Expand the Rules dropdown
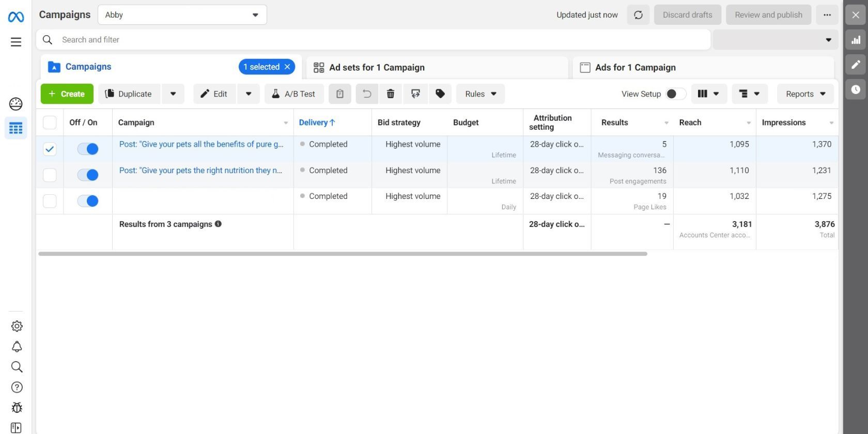Image resolution: width=868 pixels, height=434 pixels. [480, 94]
